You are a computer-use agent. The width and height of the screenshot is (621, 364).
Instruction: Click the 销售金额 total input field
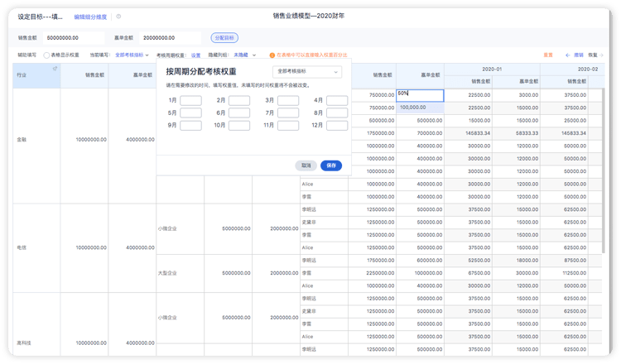tap(74, 38)
